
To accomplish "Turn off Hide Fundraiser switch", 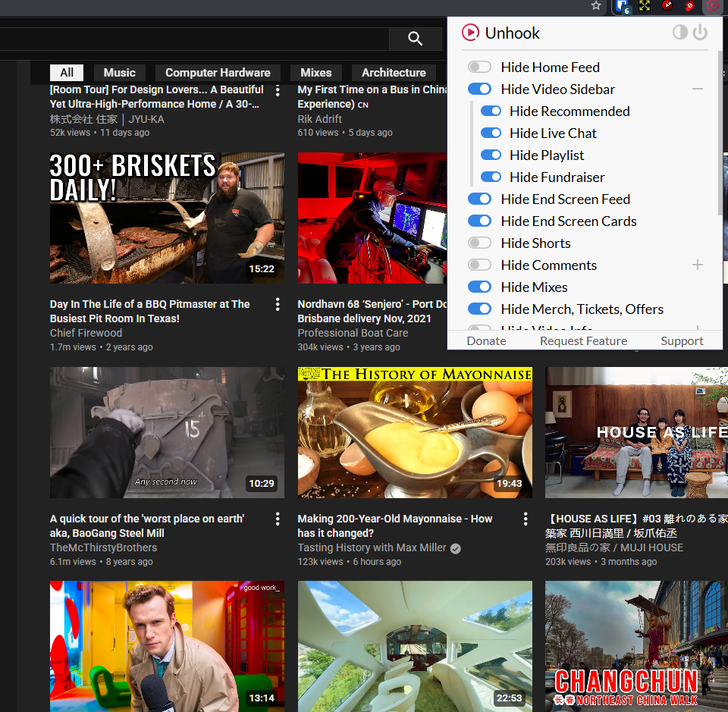I will (x=491, y=177).
